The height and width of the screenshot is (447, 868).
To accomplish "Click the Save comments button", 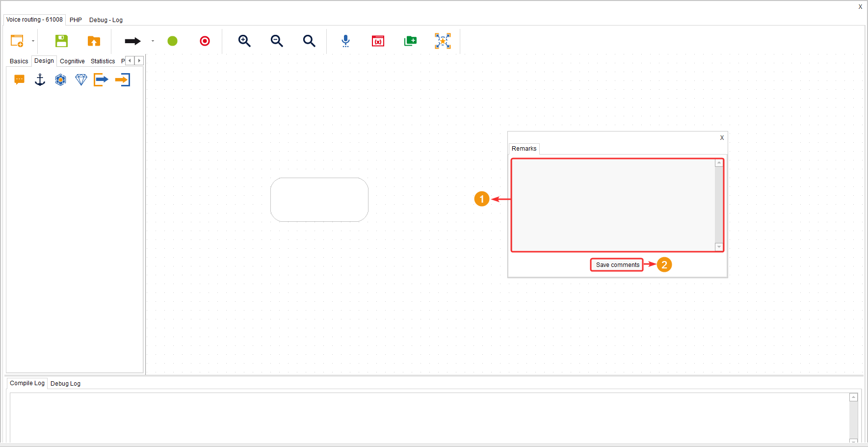I will tap(617, 265).
